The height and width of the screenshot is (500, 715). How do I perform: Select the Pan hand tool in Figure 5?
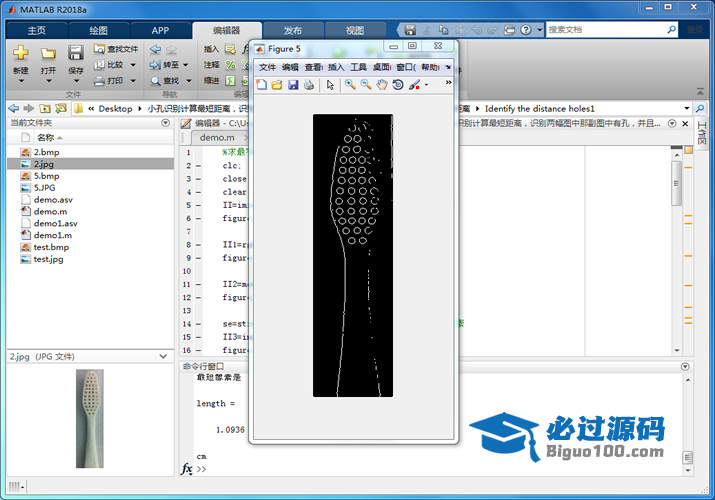381,85
